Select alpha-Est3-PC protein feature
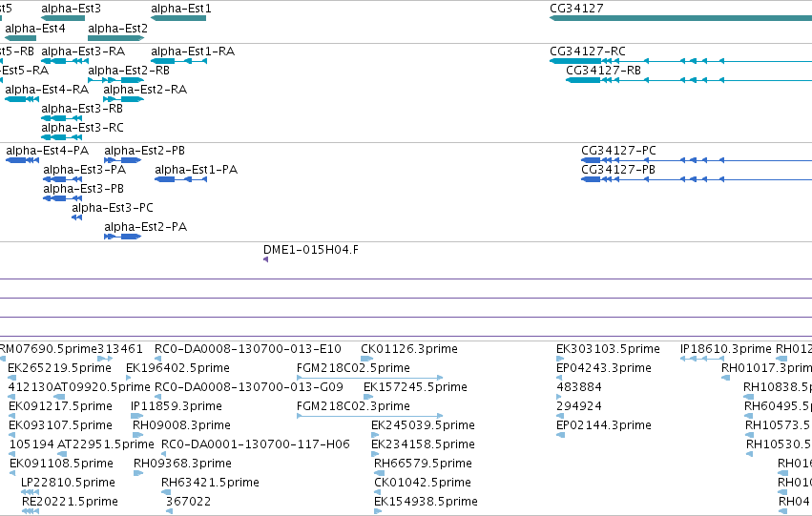This screenshot has width=812, height=516. coord(76,217)
